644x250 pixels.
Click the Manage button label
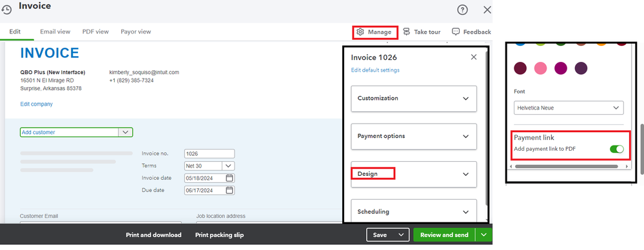click(x=380, y=32)
